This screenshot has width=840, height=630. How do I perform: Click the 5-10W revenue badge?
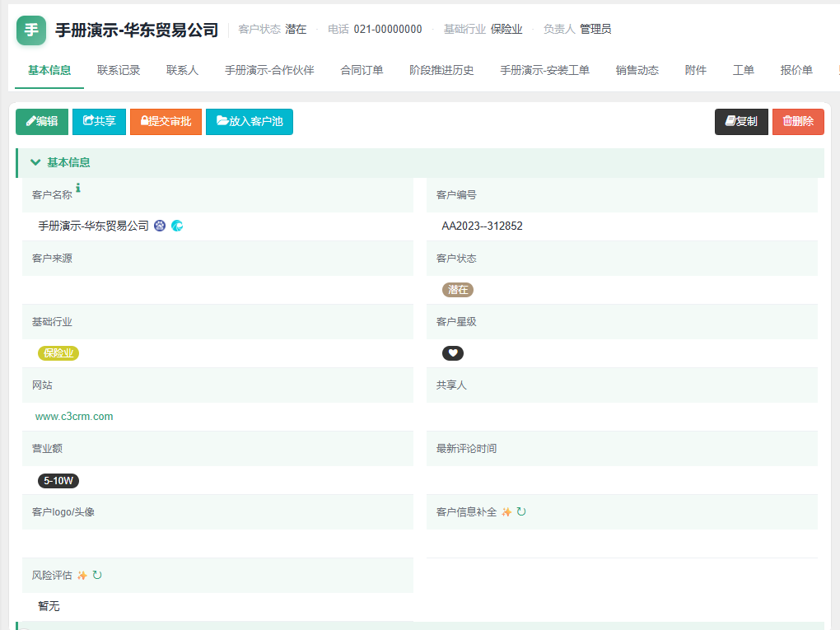tap(58, 481)
